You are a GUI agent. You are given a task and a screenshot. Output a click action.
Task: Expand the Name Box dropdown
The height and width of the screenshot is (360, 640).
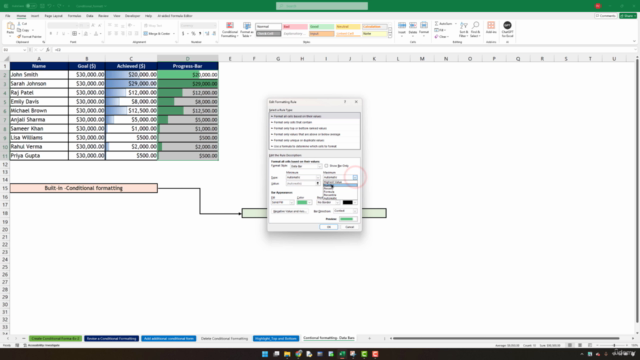pos(24,50)
